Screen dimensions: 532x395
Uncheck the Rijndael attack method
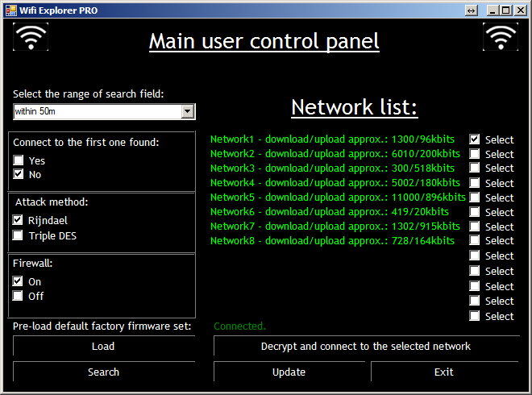pyautogui.click(x=18, y=220)
